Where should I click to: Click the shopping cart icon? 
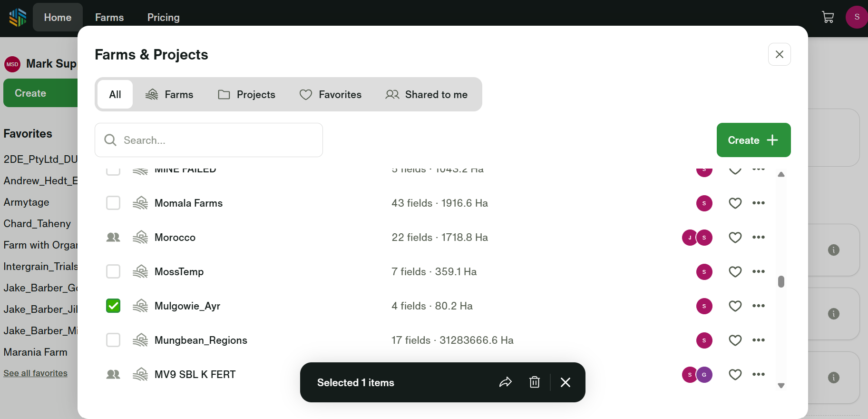[828, 17]
